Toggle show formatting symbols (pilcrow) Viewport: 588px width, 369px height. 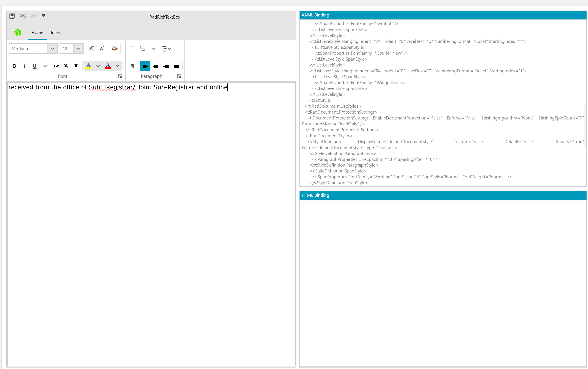coord(132,66)
